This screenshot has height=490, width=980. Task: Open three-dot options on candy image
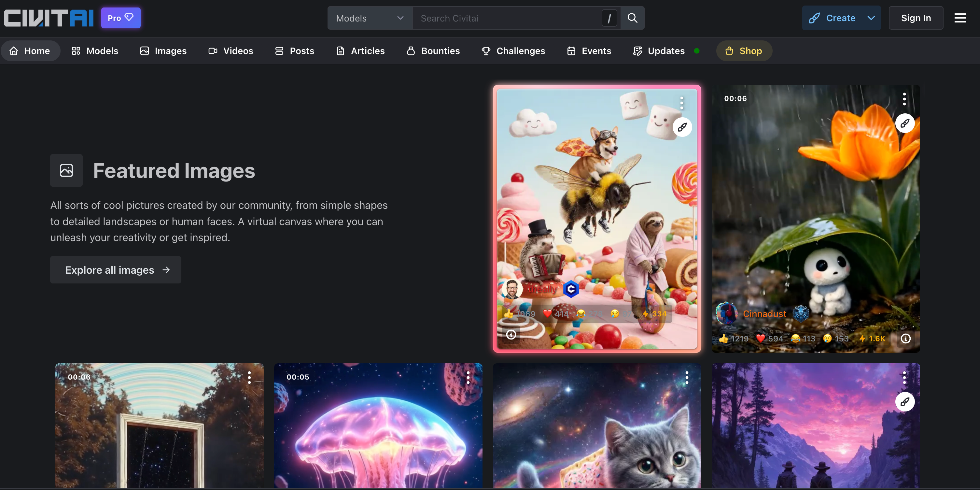tap(682, 103)
